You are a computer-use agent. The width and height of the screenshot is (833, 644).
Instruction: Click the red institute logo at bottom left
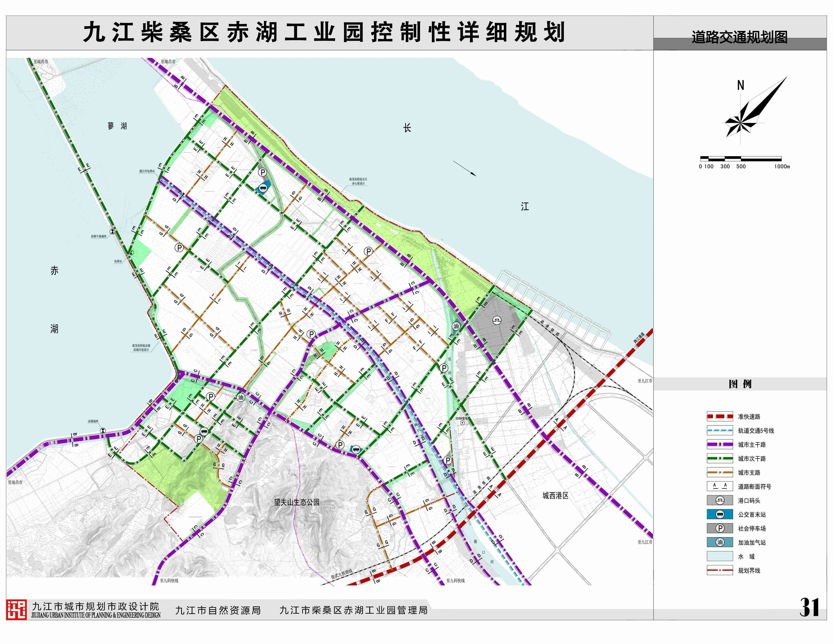(16, 610)
